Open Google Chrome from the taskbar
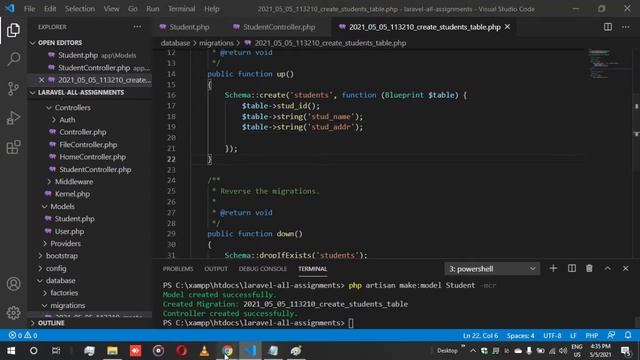 (227, 351)
